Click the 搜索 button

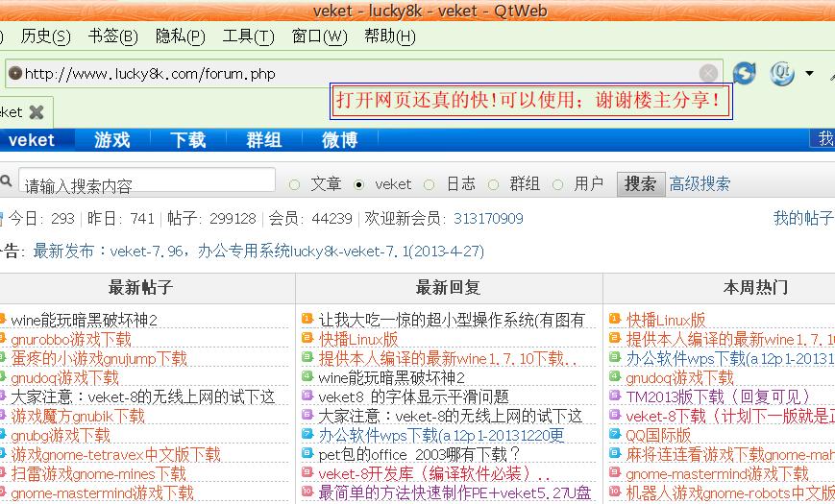(x=641, y=184)
